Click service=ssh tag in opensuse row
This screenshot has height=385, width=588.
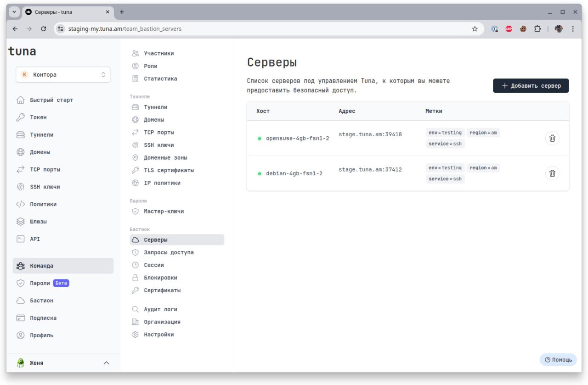tap(445, 144)
